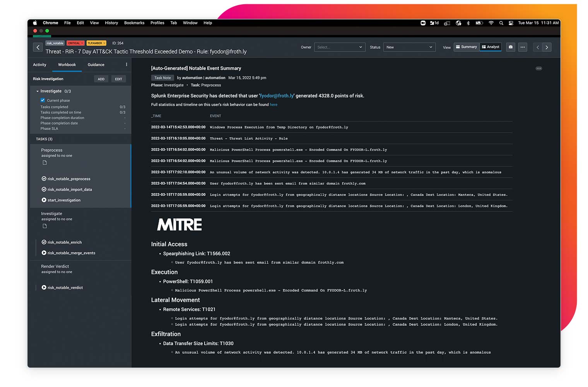588x387 pixels.
Task: Open the more options ellipsis in the header
Action: coord(523,47)
